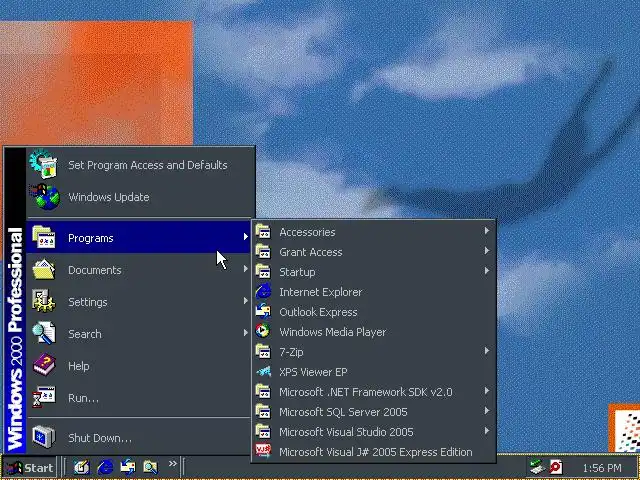Click the Run icon in Start menu
640x480 pixels.
(x=44, y=397)
